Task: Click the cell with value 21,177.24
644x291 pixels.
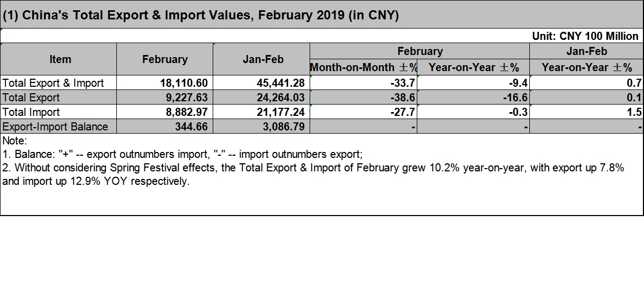Action: click(x=262, y=112)
